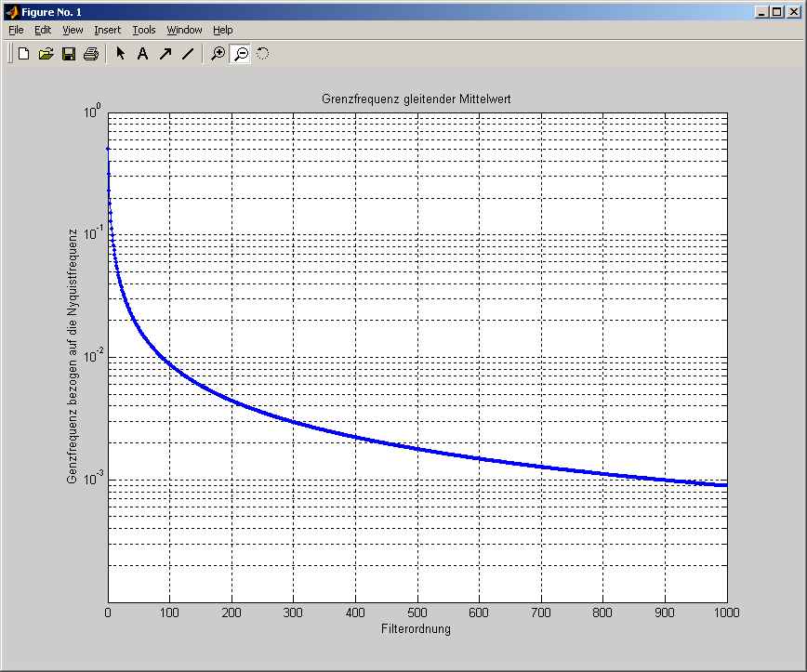Click the New Figure icon
807x672 pixels.
pos(23,54)
